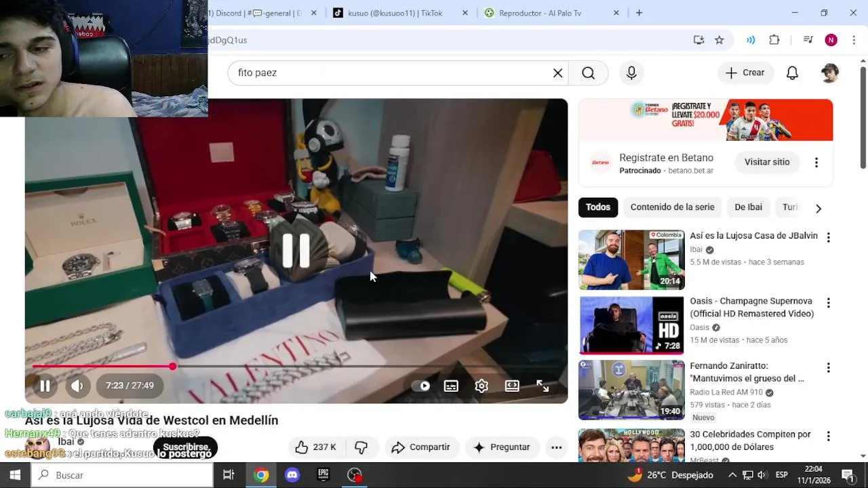Viewport: 868px width, 488px height.
Task: Pause the video with the pause button
Action: tap(45, 386)
